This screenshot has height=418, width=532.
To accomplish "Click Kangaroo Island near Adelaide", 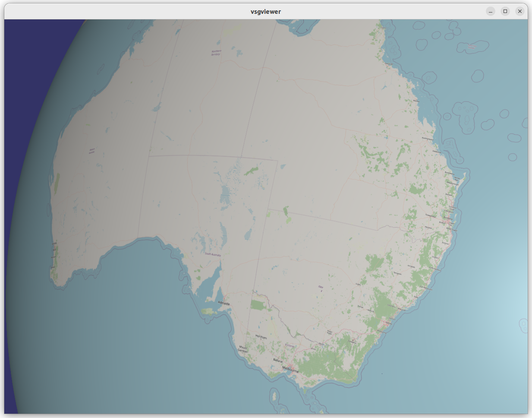I will pyautogui.click(x=208, y=311).
